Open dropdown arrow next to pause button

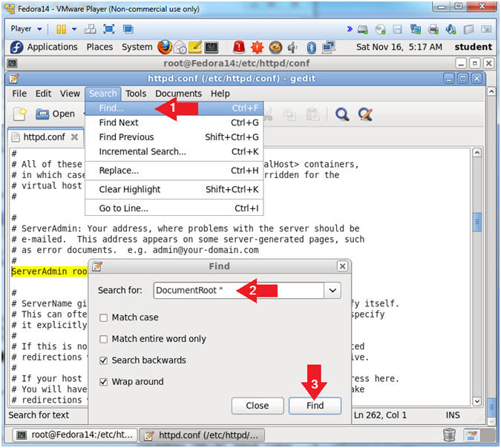(x=74, y=29)
